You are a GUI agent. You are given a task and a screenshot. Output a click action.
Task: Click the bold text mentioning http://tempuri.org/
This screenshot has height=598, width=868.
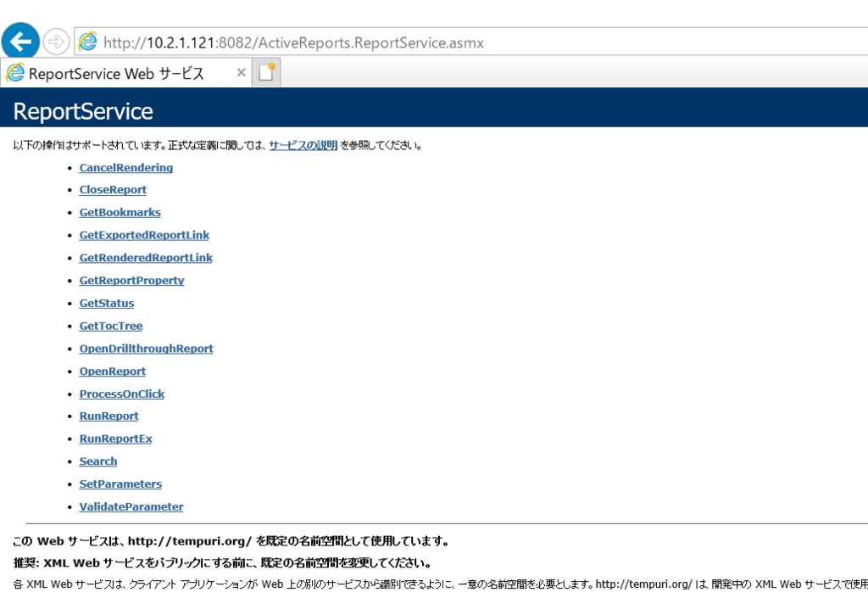click(231, 541)
